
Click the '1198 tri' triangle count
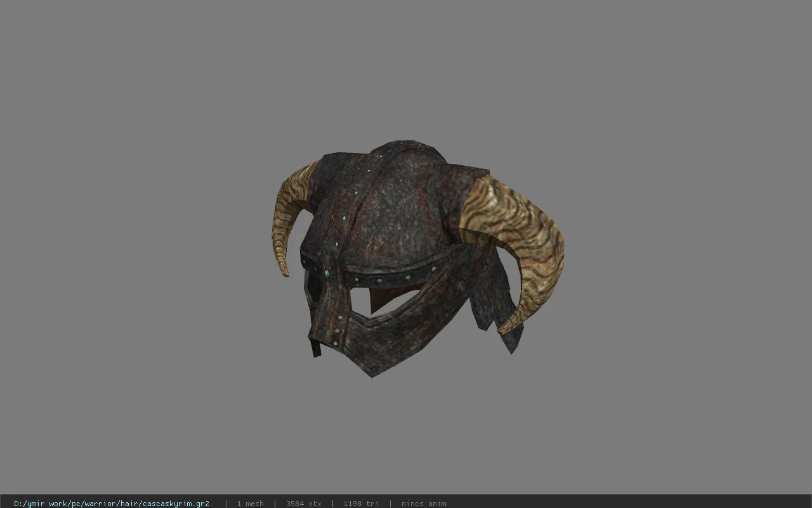(x=361, y=504)
